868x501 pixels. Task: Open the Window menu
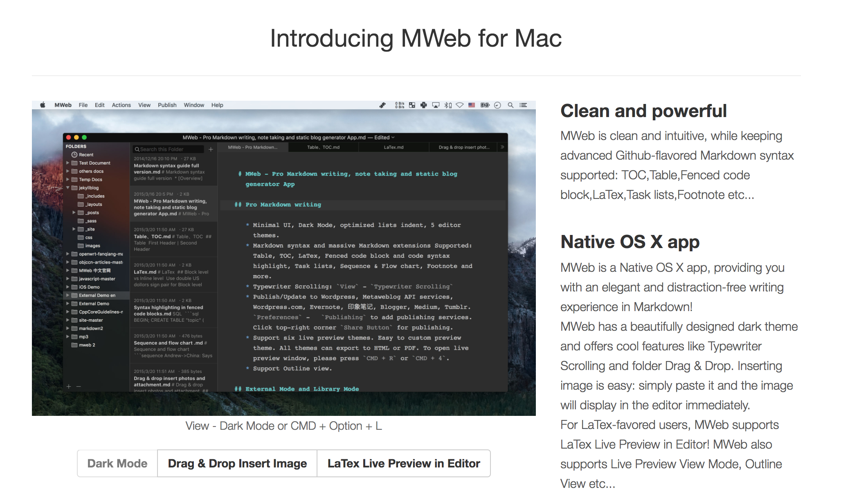pos(194,105)
